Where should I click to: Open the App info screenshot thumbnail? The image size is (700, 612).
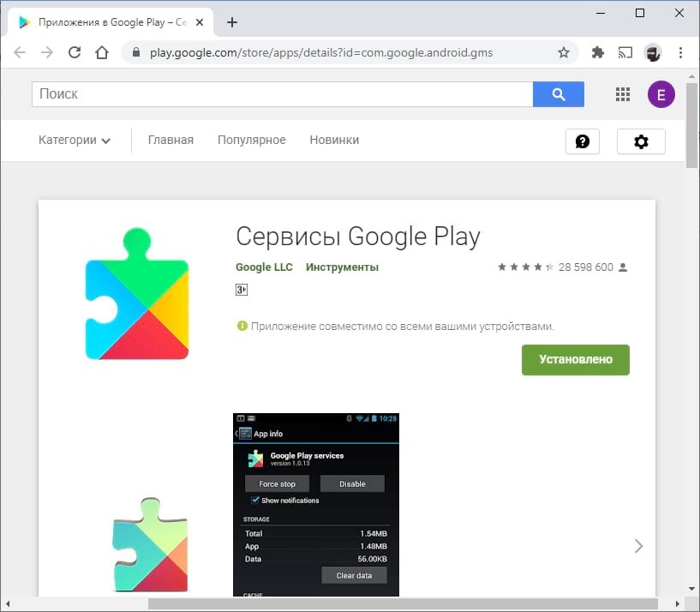(x=316, y=505)
